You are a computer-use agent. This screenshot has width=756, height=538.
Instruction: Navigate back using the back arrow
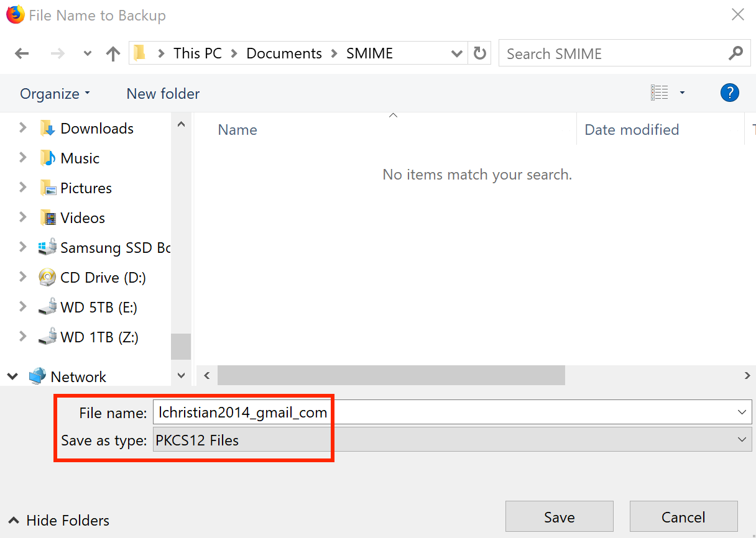[x=21, y=53]
